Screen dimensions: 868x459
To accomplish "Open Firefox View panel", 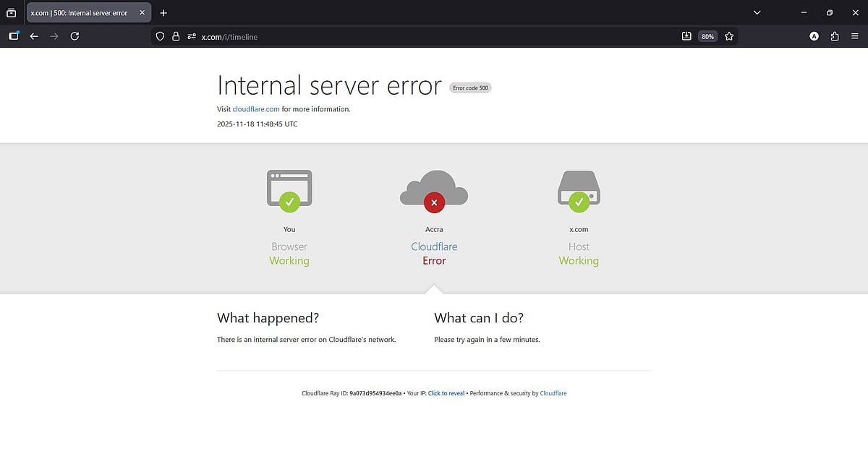I will coord(12,12).
